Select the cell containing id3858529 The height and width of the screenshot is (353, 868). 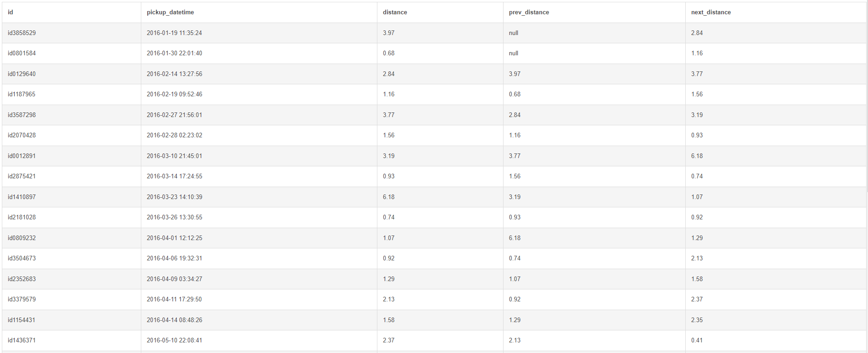click(22, 33)
